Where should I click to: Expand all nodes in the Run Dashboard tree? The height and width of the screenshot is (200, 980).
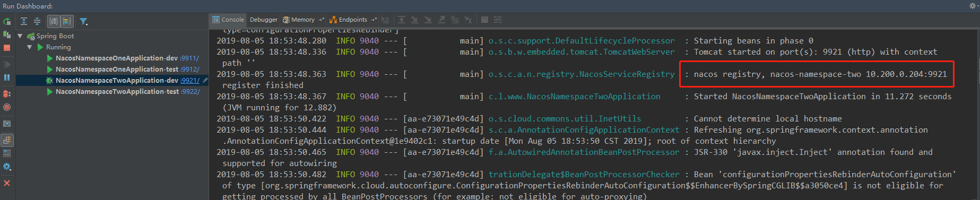tap(24, 21)
